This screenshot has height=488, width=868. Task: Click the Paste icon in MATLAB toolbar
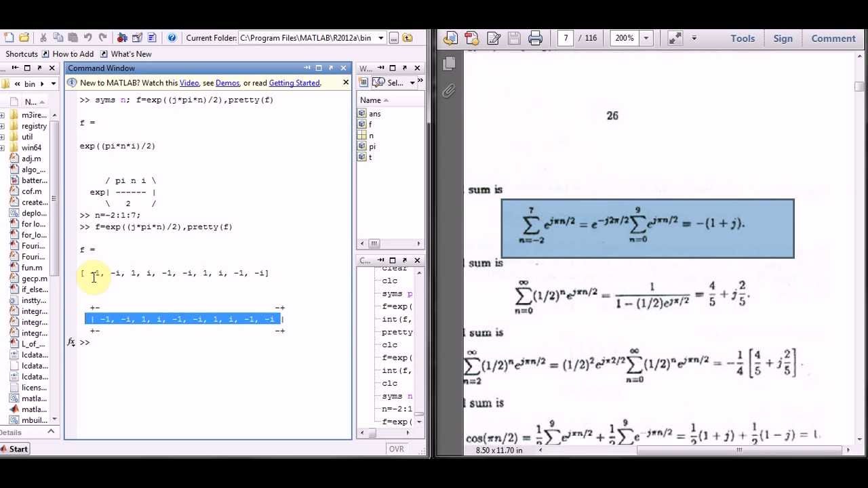pos(72,38)
